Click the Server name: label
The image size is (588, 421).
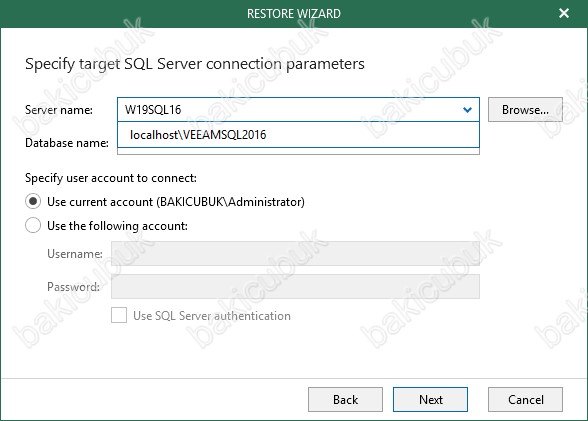[x=59, y=110]
